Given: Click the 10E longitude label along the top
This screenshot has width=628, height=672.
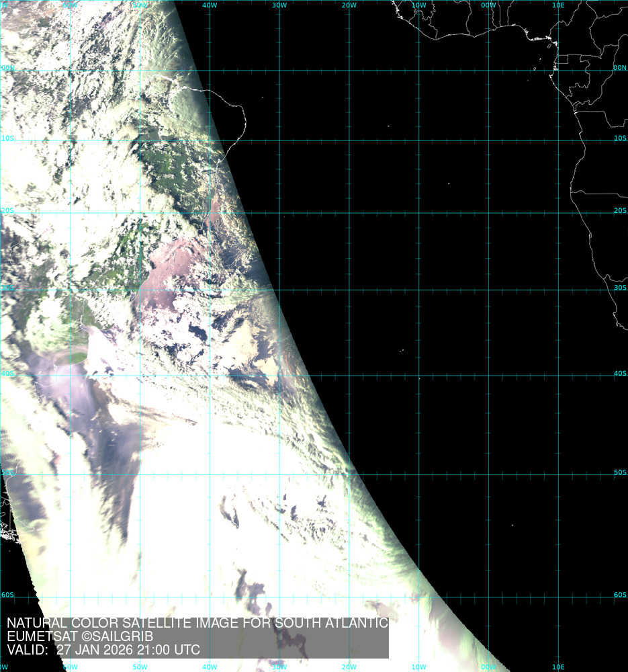Looking at the screenshot, I should click(x=558, y=5).
